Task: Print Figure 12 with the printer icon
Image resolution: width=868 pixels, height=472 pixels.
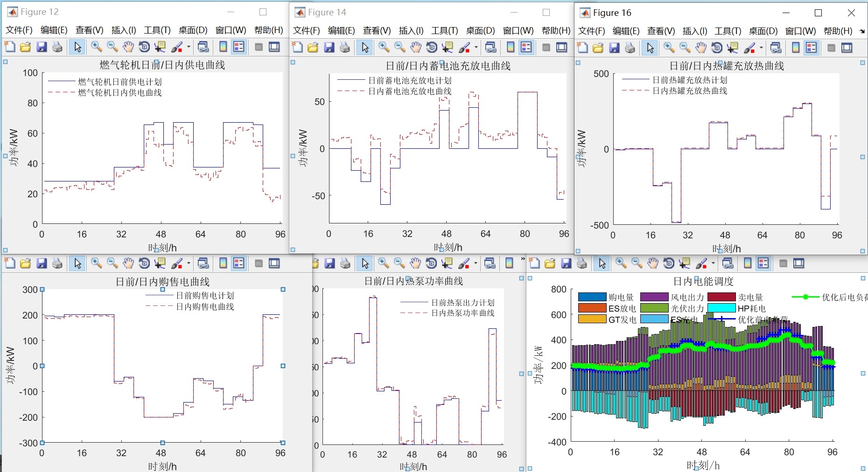Action: pyautogui.click(x=57, y=47)
